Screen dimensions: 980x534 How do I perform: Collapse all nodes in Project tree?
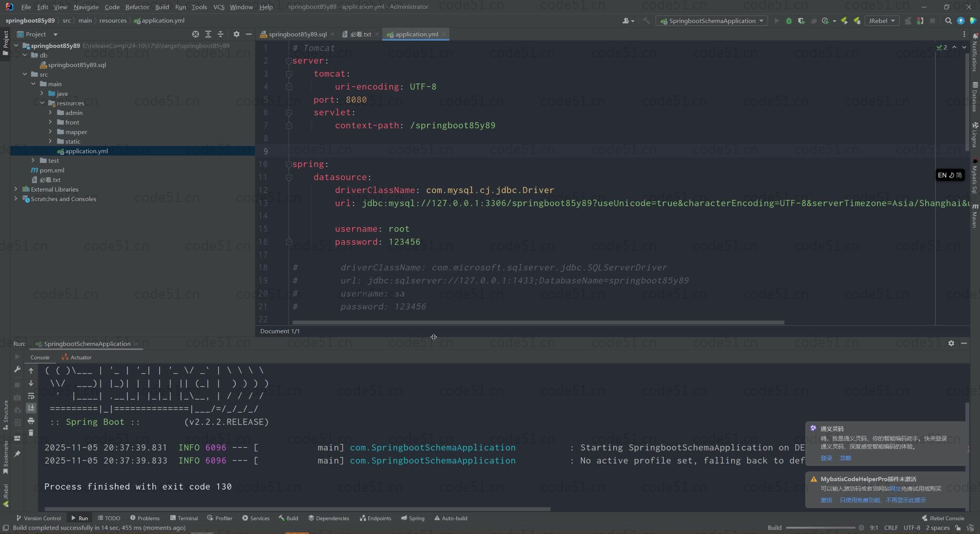pos(220,34)
